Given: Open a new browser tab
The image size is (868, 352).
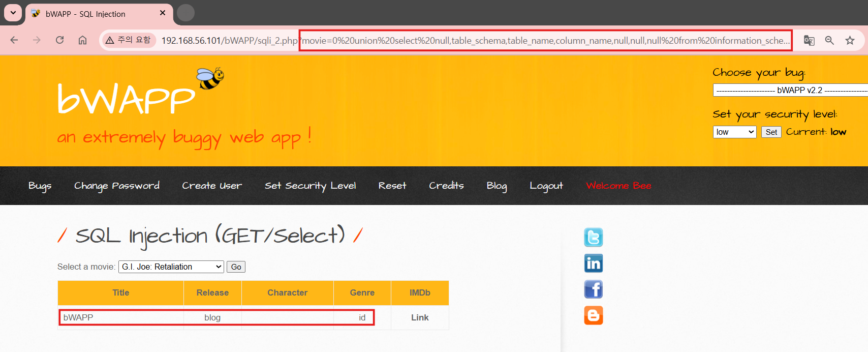Looking at the screenshot, I should coord(185,13).
